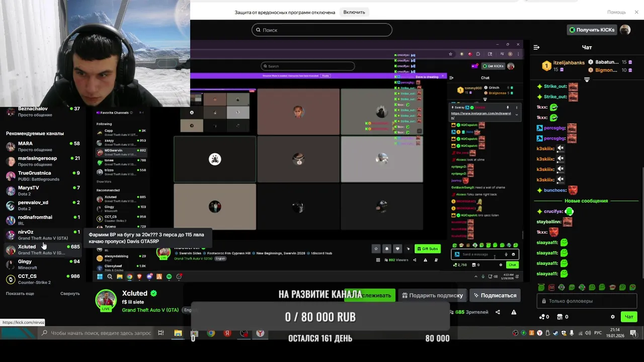Open Task View on the taskbar

tap(161, 333)
